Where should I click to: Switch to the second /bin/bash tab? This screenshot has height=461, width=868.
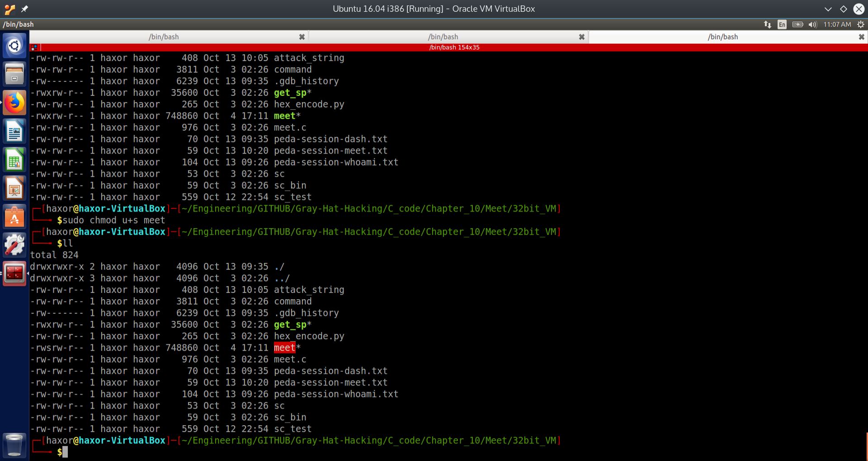coord(443,37)
